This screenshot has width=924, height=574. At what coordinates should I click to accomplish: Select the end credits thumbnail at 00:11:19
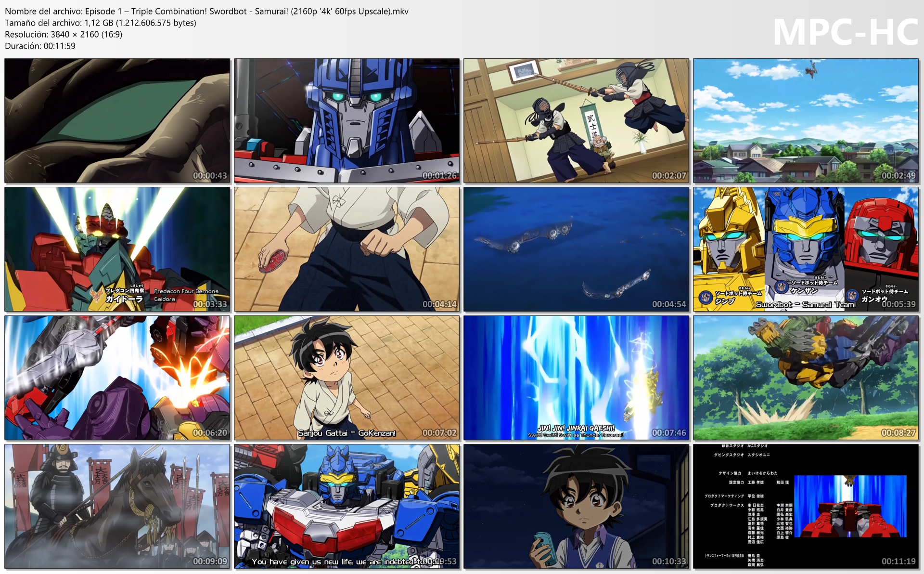coord(806,507)
